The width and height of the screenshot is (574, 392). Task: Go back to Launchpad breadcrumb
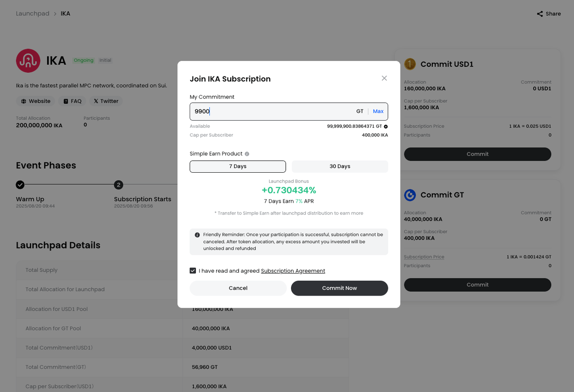tap(33, 13)
